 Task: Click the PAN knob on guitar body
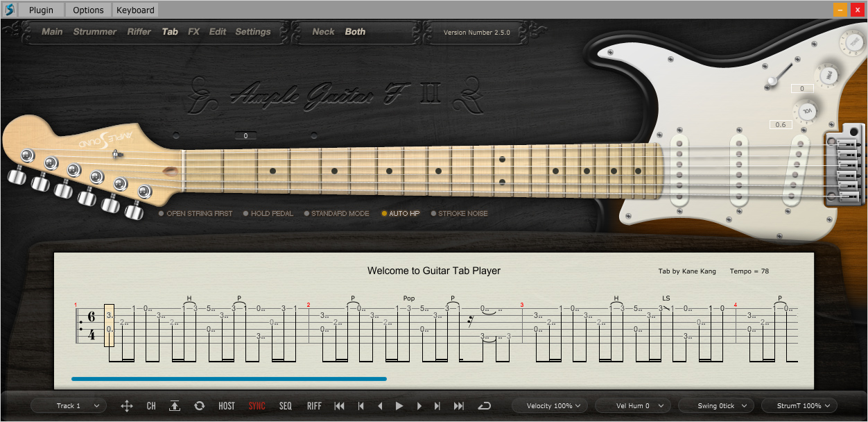pyautogui.click(x=827, y=76)
